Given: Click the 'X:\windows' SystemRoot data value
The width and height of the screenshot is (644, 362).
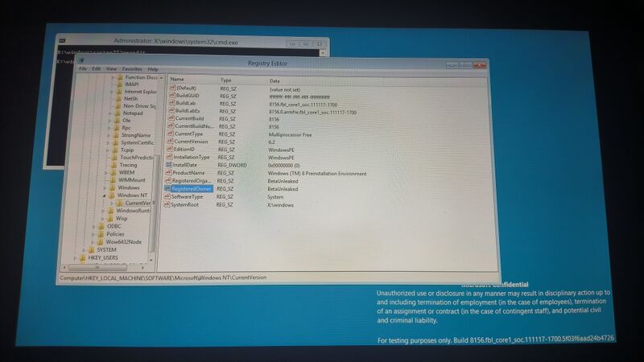Looking at the screenshot, I should (x=280, y=205).
